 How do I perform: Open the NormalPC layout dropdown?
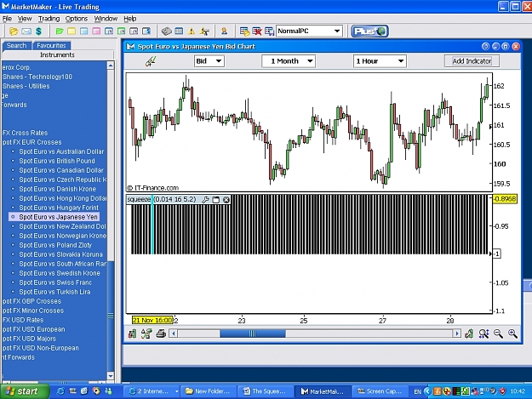pos(309,31)
